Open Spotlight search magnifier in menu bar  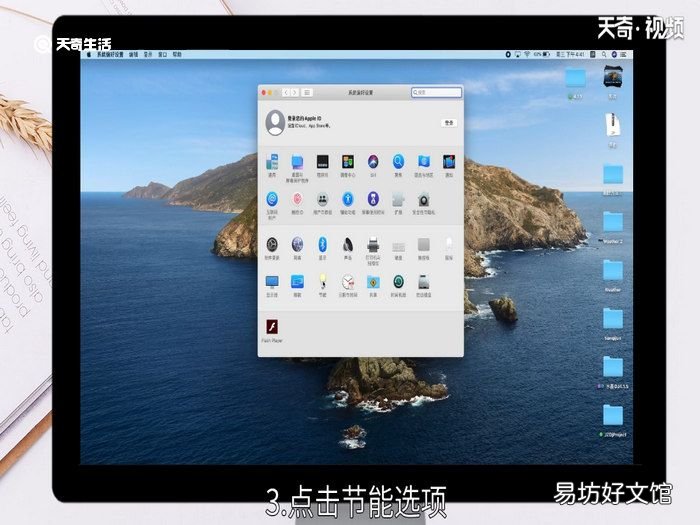tap(604, 54)
